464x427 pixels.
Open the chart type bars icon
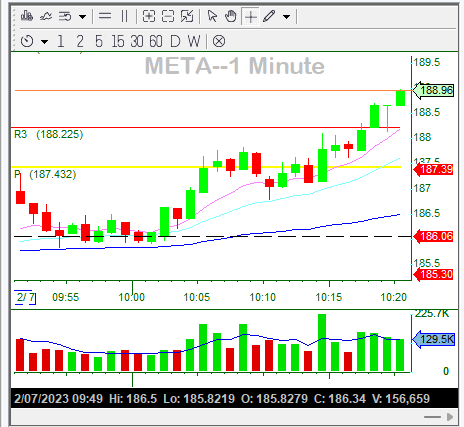[x=27, y=16]
